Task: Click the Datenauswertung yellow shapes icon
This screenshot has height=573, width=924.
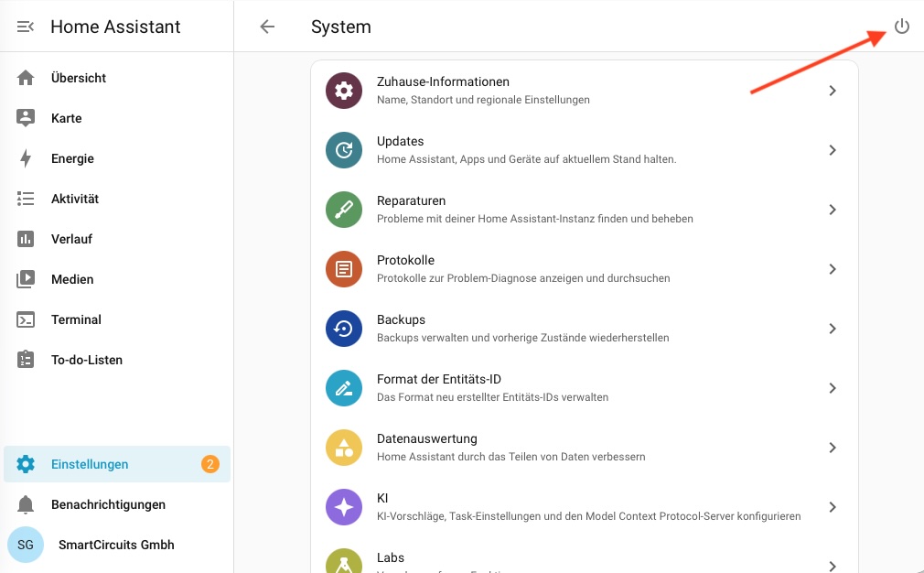Action: [x=344, y=448]
